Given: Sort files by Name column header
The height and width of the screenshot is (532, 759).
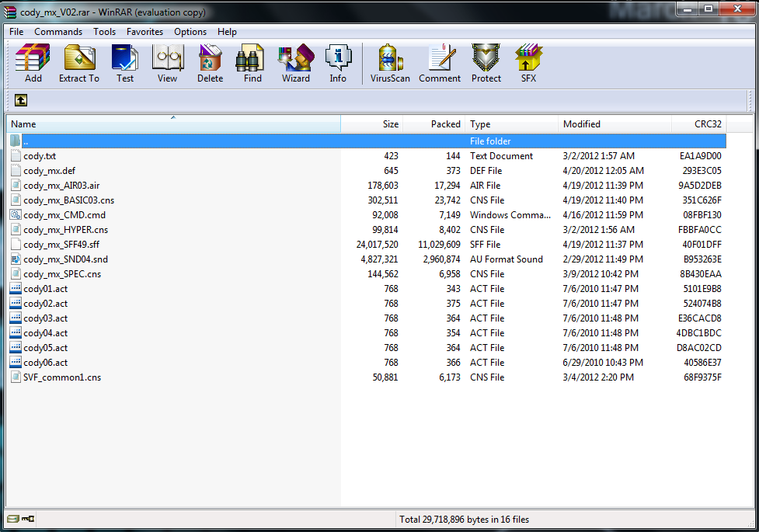Looking at the screenshot, I should [x=173, y=124].
